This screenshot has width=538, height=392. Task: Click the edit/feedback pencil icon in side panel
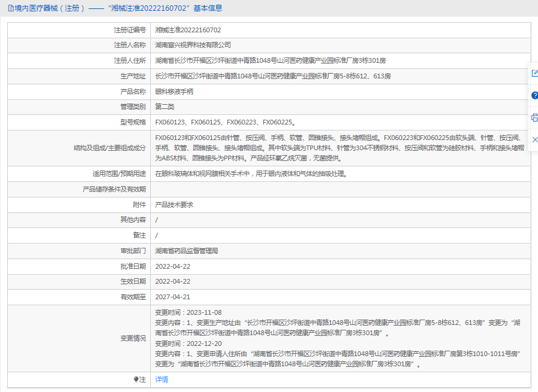(534, 73)
